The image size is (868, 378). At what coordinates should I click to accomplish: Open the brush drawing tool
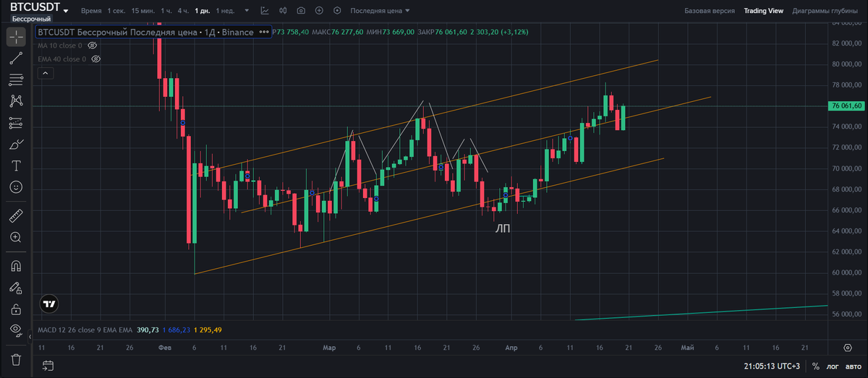16,145
